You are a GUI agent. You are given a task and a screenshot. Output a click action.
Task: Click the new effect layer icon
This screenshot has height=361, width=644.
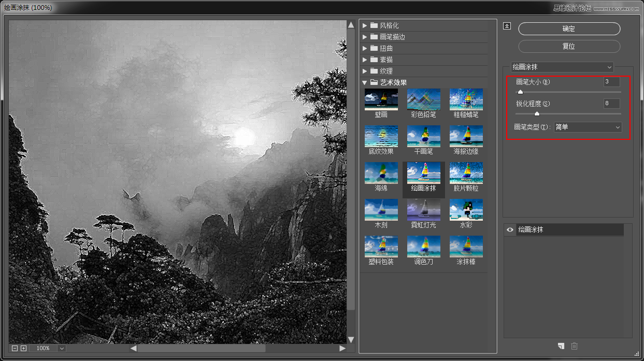[x=561, y=346]
